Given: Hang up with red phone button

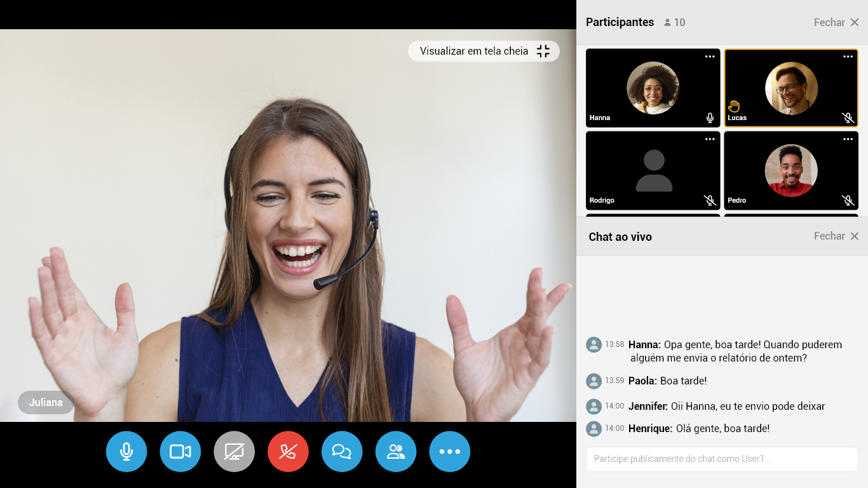Looking at the screenshot, I should coord(288,452).
